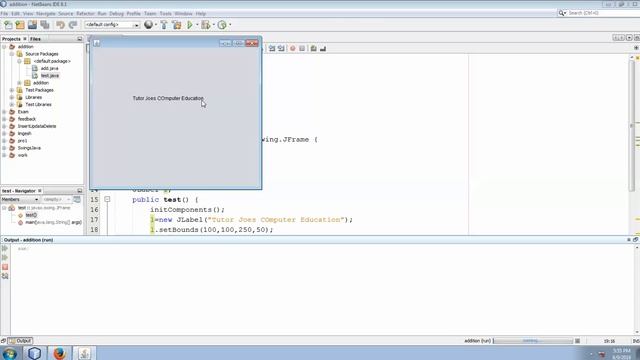Select the InsertUpdateDelete project
The height and width of the screenshot is (360, 640).
(x=37, y=127)
